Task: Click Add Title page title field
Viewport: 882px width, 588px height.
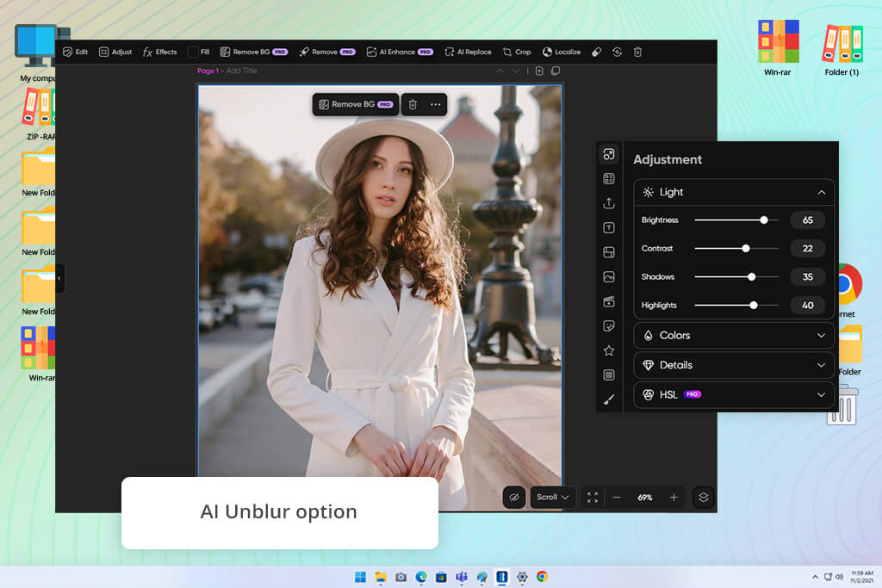Action: (242, 71)
